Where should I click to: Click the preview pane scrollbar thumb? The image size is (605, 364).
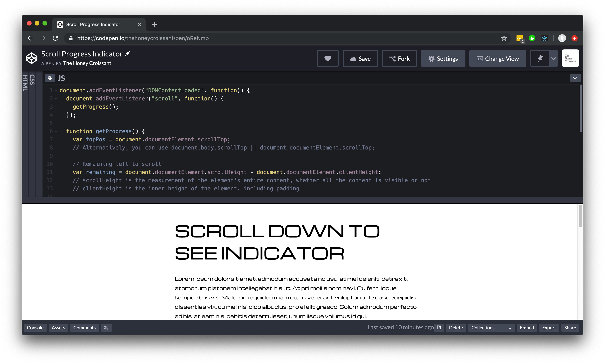580,216
